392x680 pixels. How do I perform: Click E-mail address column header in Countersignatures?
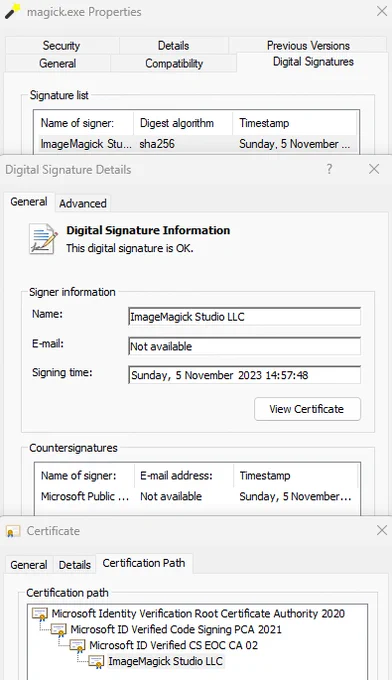pyautogui.click(x=184, y=476)
